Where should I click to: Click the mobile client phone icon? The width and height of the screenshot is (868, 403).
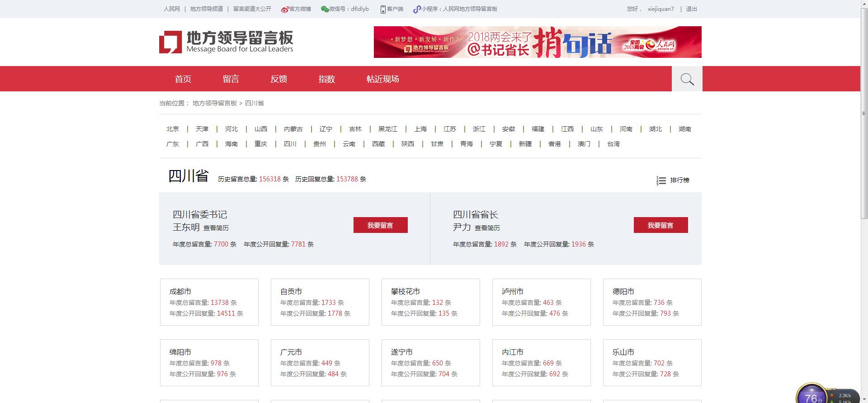(383, 9)
